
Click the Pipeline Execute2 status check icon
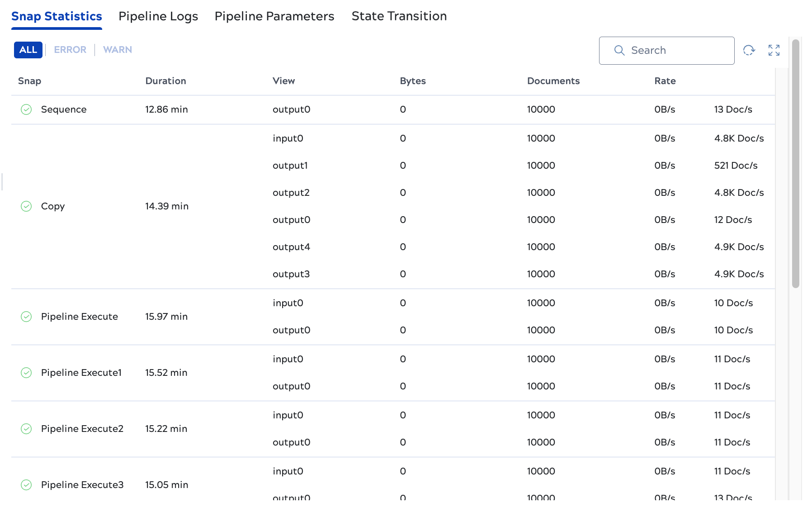click(x=26, y=429)
